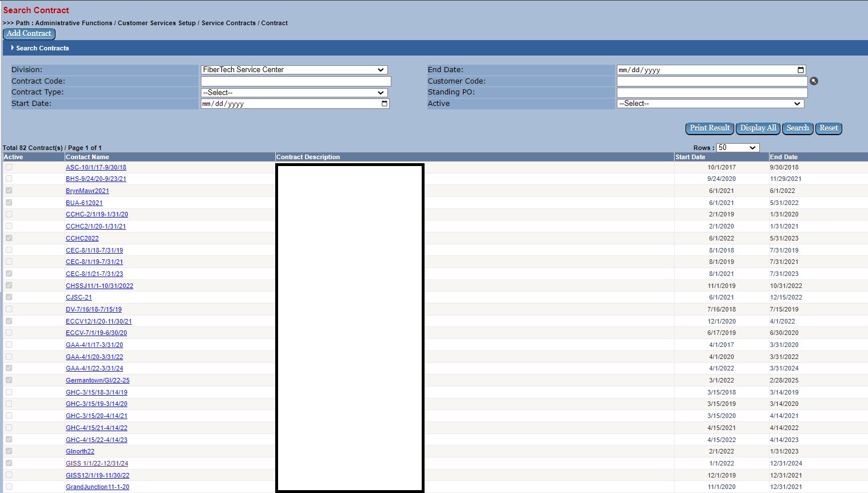Change the Rows per page dropdown
The image size is (868, 493).
738,148
